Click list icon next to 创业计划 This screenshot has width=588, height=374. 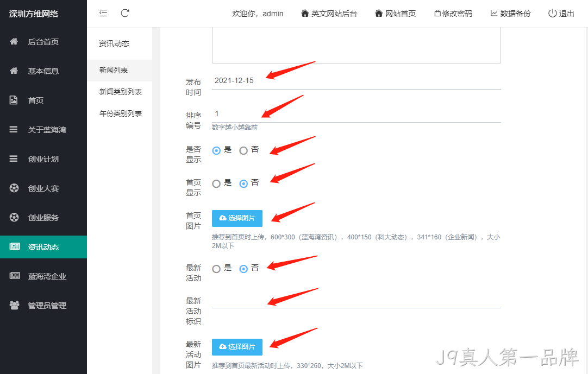point(14,159)
